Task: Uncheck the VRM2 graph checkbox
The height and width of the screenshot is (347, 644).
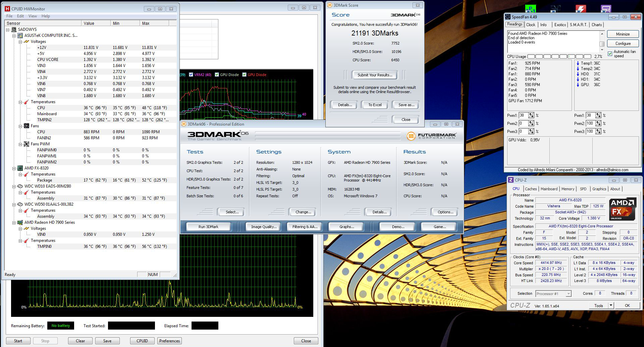Action: click(x=191, y=75)
